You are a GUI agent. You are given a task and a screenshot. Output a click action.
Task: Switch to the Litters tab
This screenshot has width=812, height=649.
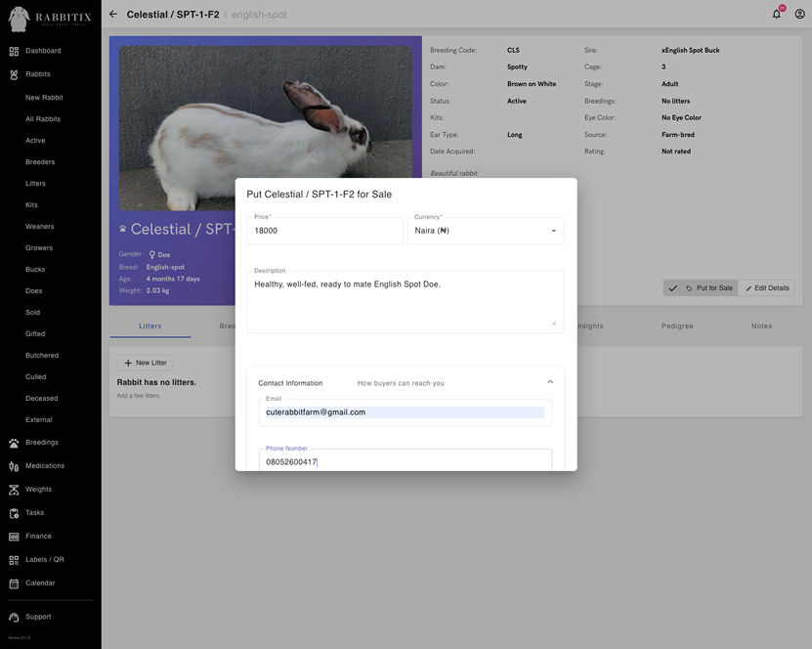click(x=151, y=325)
